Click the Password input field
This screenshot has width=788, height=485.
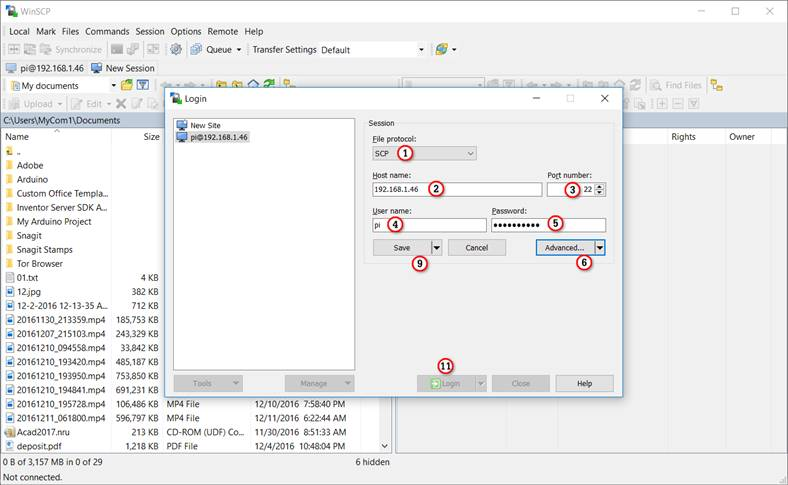pyautogui.click(x=548, y=225)
